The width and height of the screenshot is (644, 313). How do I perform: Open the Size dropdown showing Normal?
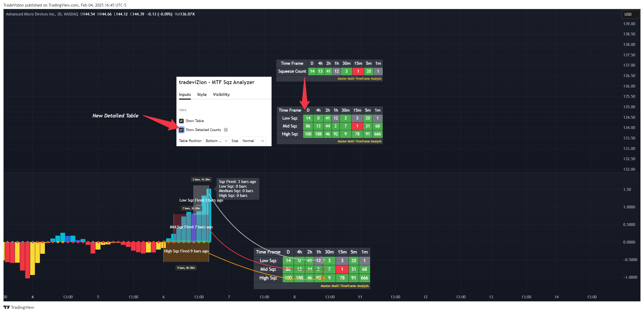pyautogui.click(x=253, y=141)
